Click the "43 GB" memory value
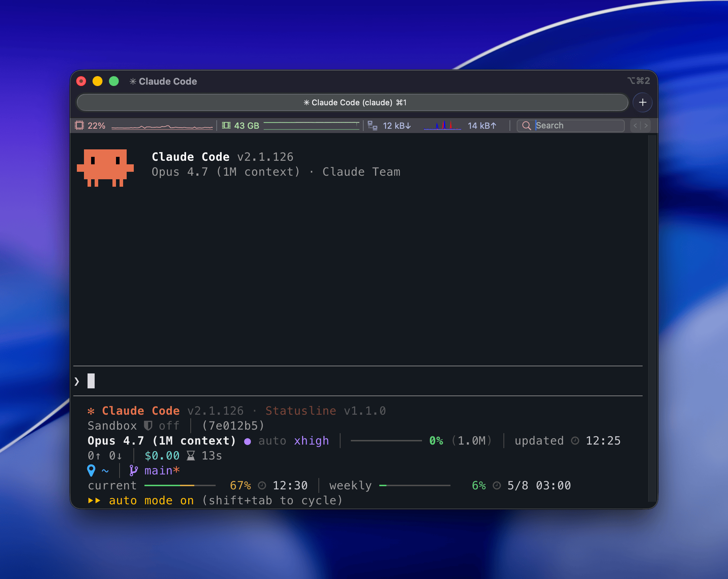 pos(247,126)
